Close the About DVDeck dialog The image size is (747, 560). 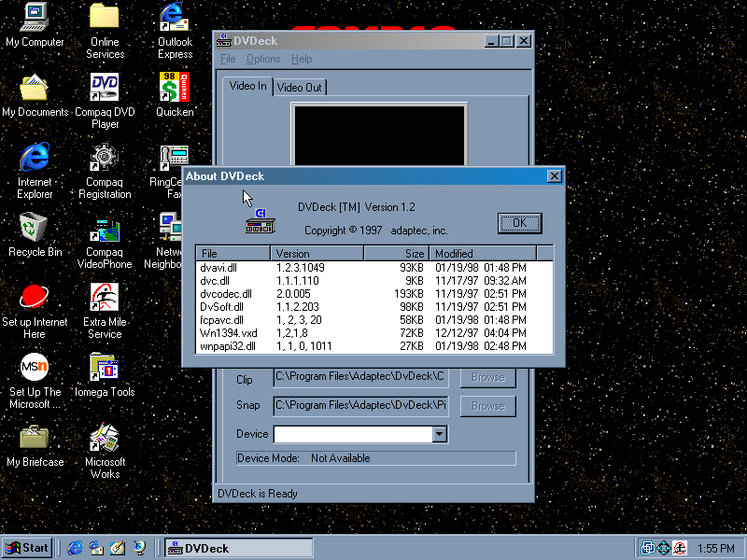coord(554,176)
